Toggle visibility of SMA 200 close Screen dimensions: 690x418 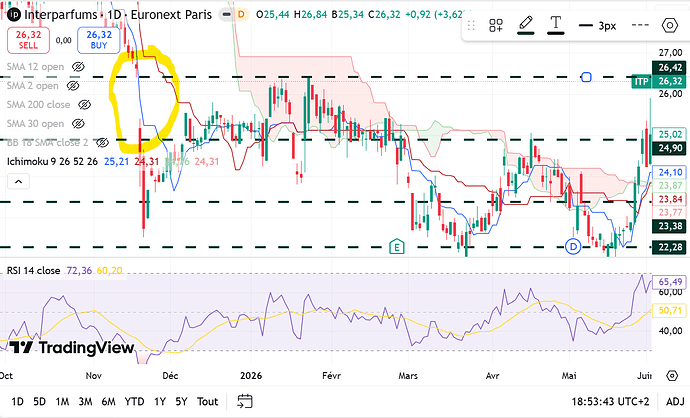coord(84,105)
